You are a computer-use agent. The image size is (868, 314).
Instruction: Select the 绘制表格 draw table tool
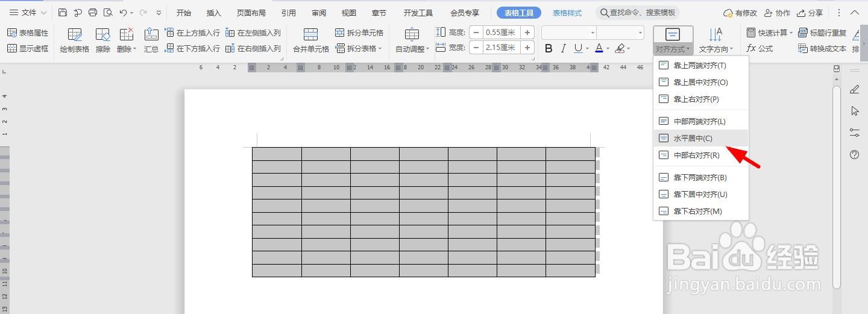pyautogui.click(x=75, y=41)
